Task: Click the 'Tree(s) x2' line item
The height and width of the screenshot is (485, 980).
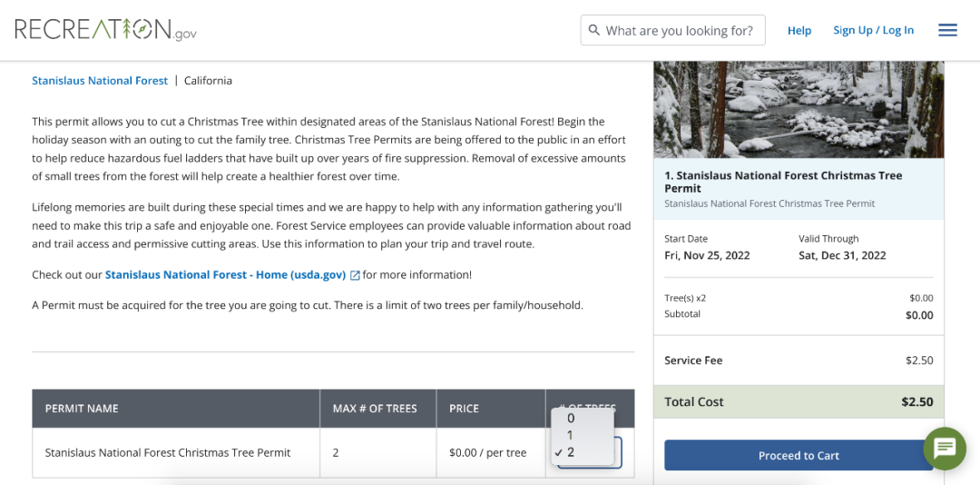Action: click(x=685, y=298)
